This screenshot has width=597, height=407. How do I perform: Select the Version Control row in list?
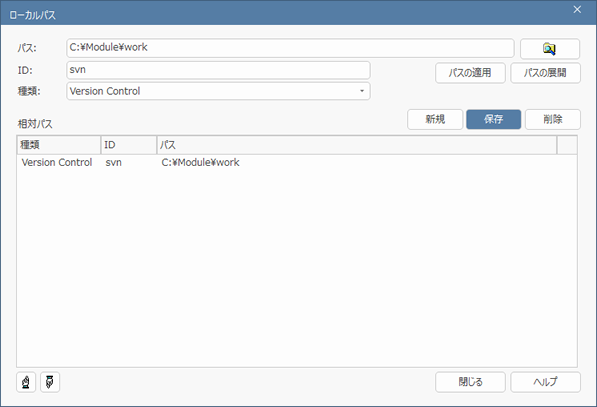click(297, 163)
